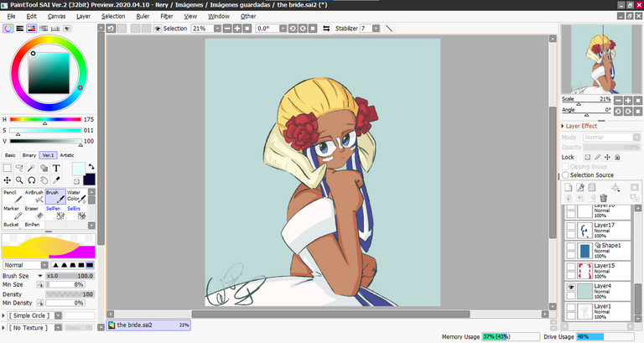Image resolution: width=644 pixels, height=343 pixels.
Task: Click the Undo button in toolbar
Action: tap(111, 29)
